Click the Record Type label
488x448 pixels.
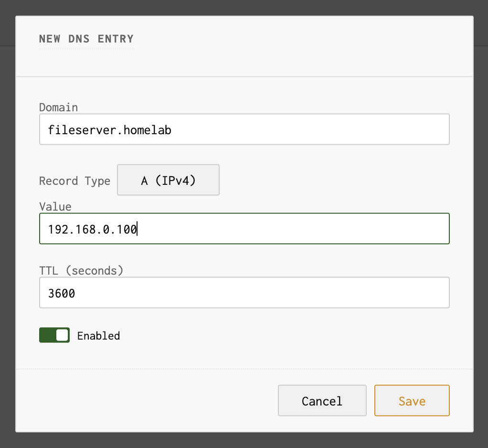pyautogui.click(x=74, y=181)
